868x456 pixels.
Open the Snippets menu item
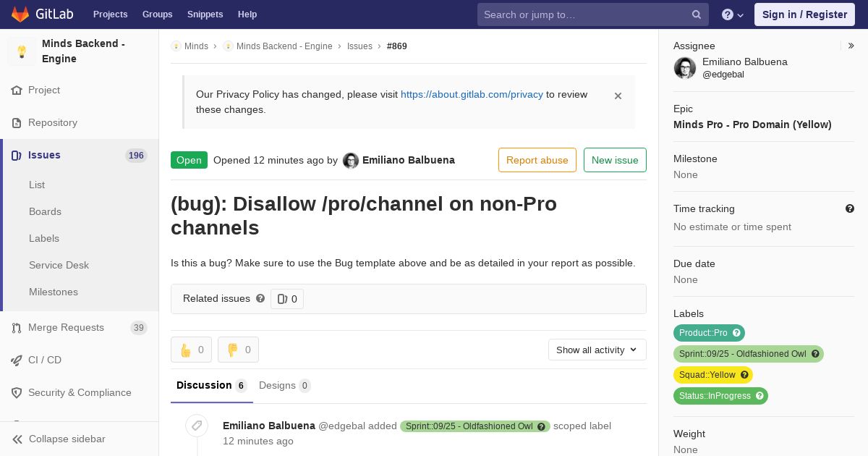205,14
